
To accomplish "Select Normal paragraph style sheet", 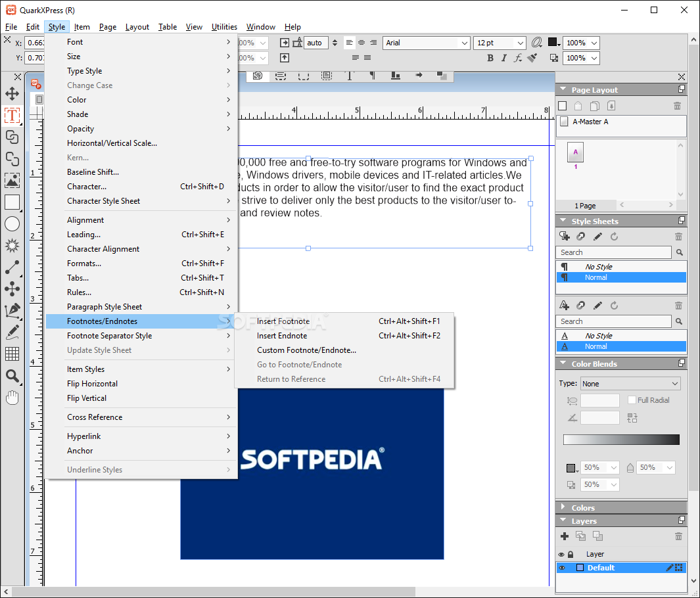I will click(x=621, y=277).
